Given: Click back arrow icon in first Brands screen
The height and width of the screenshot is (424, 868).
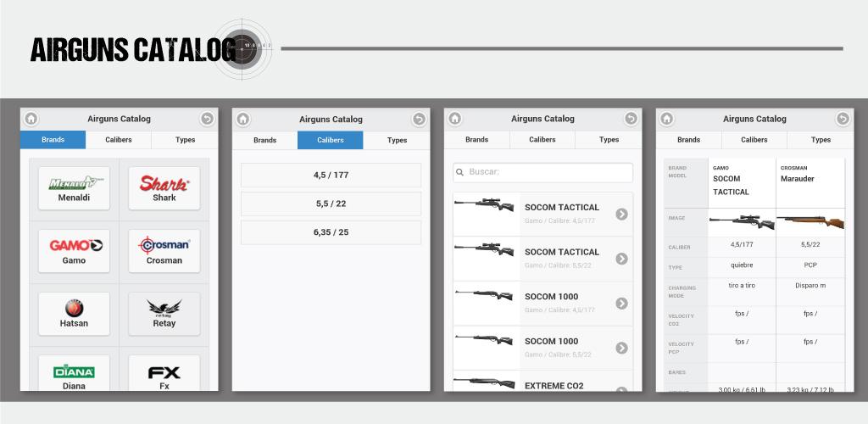Looking at the screenshot, I should coord(207,119).
